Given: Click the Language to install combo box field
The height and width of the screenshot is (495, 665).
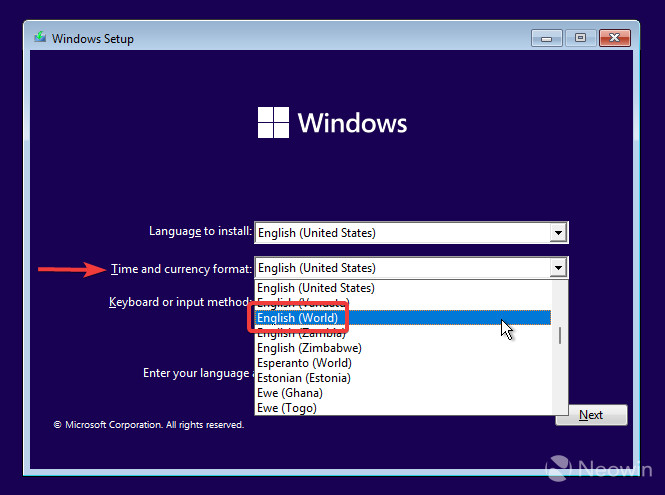Looking at the screenshot, I should pyautogui.click(x=411, y=232).
